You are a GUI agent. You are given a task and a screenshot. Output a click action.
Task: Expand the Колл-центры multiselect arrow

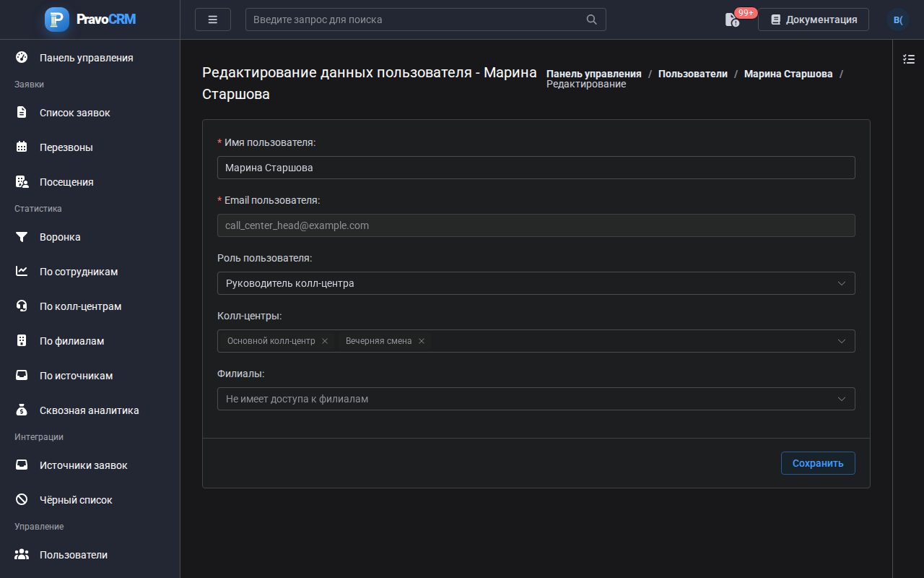(842, 341)
